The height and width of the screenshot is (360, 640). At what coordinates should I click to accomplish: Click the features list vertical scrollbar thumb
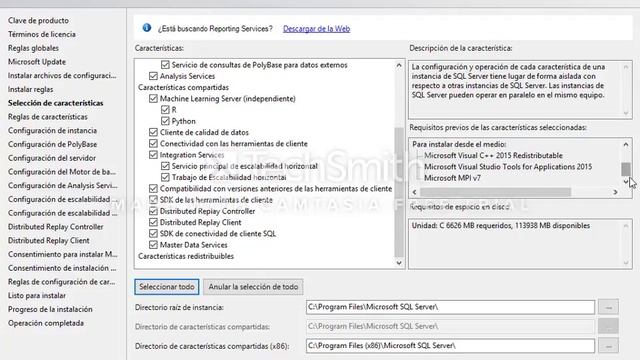click(x=399, y=192)
